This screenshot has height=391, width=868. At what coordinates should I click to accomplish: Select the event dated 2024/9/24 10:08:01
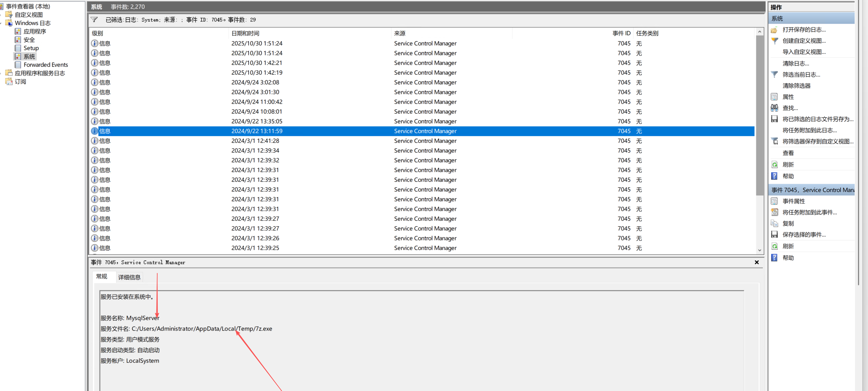coord(422,112)
